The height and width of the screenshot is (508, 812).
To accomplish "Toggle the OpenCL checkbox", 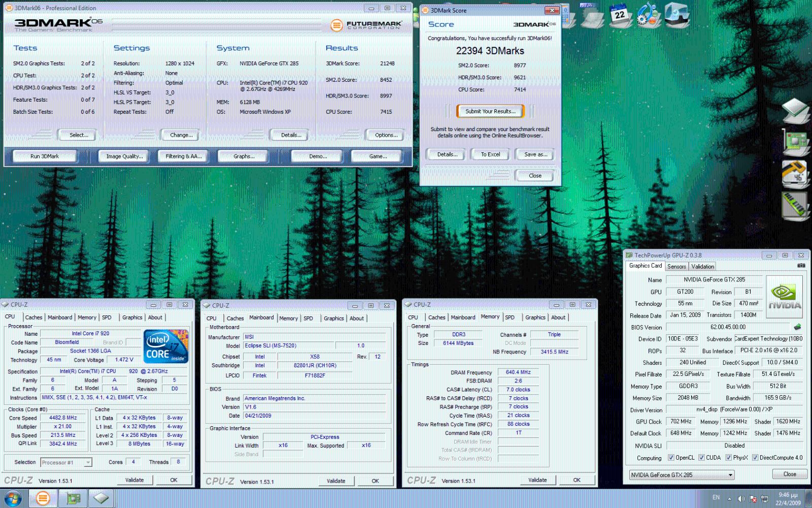I will tap(671, 457).
